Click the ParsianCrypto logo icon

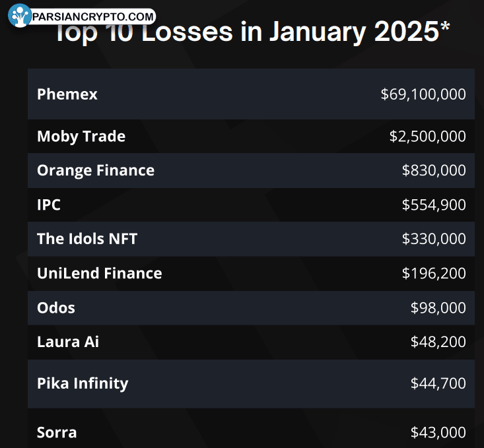[x=19, y=15]
